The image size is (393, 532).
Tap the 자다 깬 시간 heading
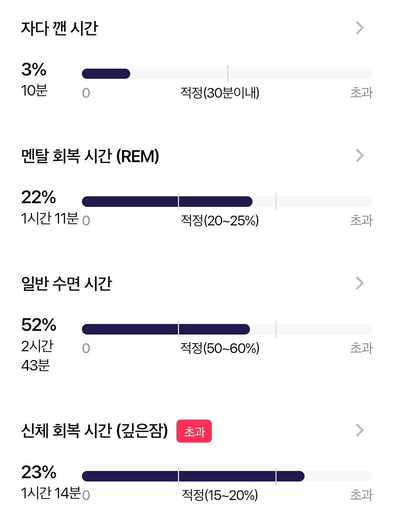(x=60, y=28)
